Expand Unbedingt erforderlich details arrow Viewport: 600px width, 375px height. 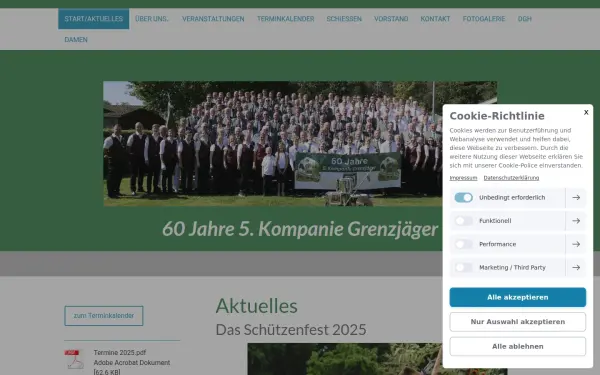[x=576, y=197]
